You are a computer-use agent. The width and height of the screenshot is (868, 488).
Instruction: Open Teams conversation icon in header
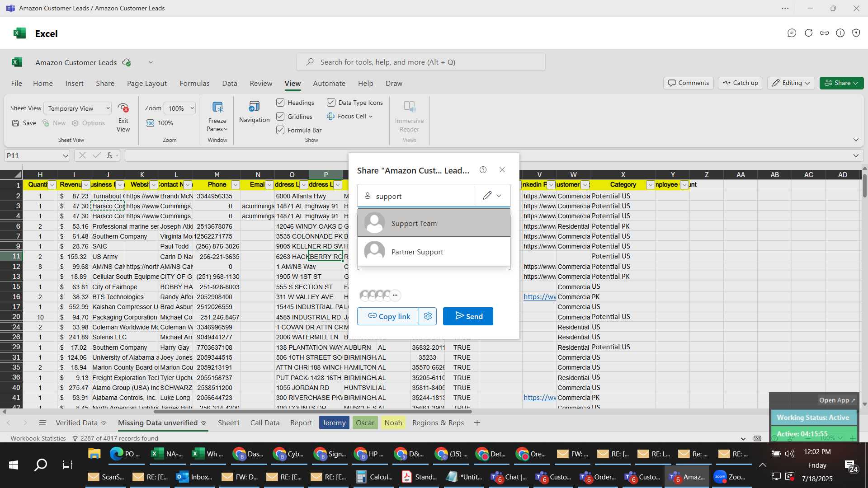[792, 33]
